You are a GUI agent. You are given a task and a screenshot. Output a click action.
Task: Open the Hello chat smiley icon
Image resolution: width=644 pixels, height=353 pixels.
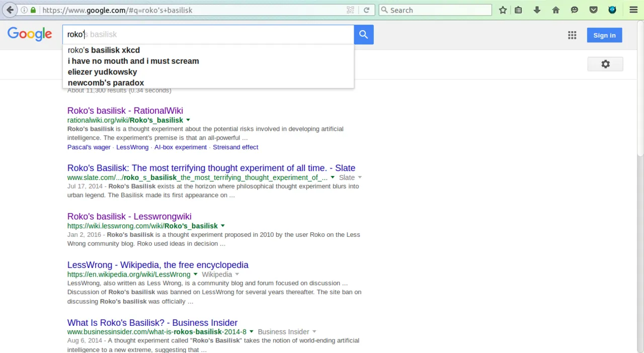point(575,10)
